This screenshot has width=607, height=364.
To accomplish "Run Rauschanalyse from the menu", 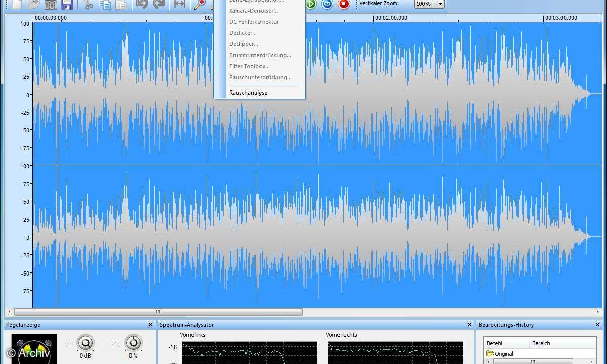I will coord(248,93).
